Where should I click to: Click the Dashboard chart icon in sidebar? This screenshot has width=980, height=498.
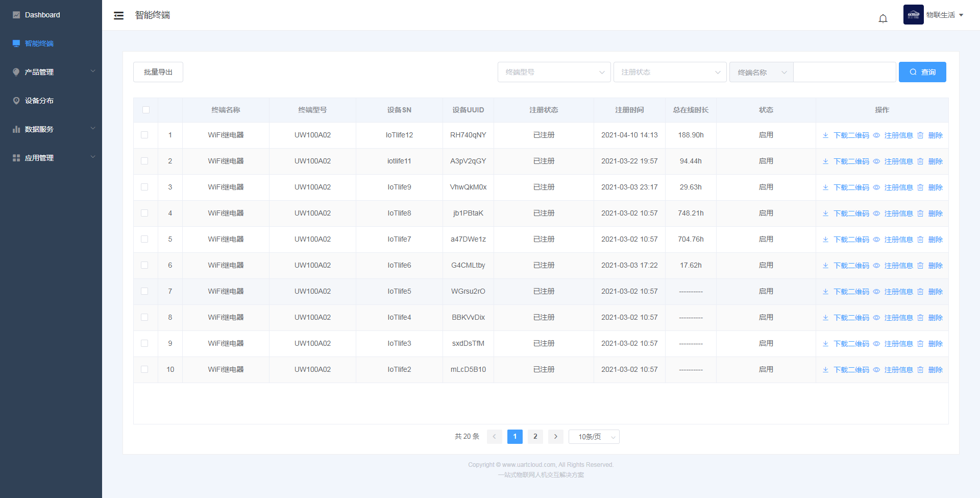(16, 15)
